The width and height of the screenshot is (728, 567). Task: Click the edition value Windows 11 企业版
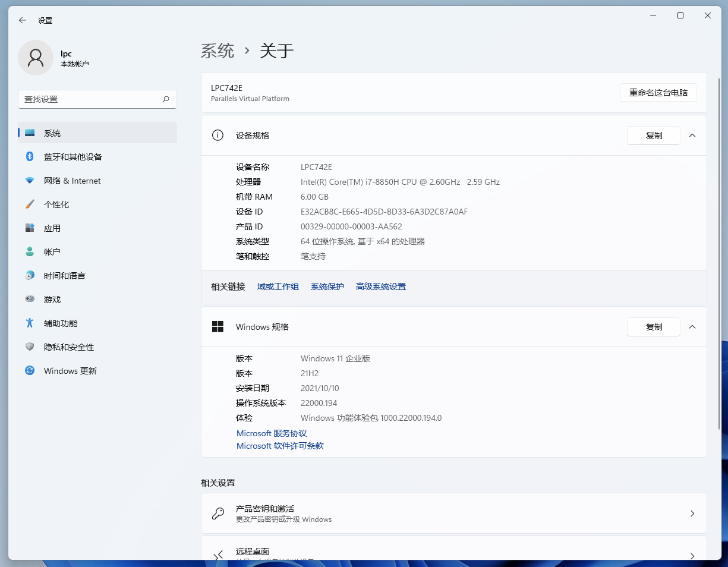click(x=336, y=358)
